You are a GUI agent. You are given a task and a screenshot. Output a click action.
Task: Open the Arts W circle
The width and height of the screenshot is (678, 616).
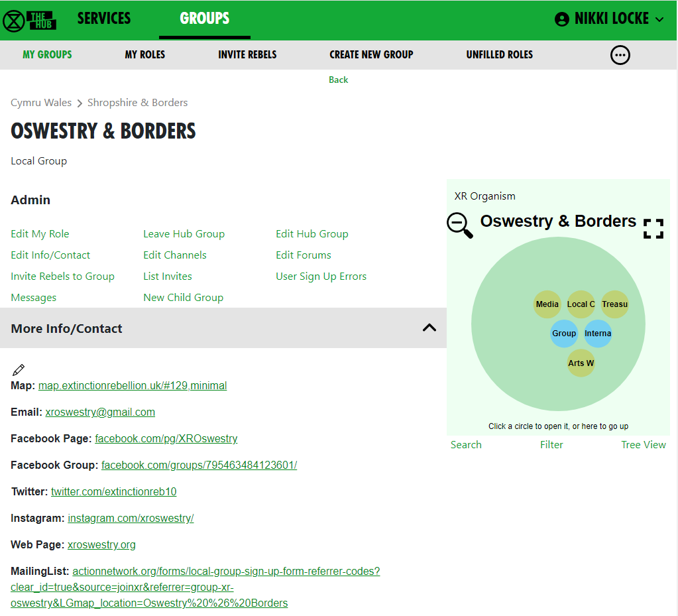pos(581,363)
